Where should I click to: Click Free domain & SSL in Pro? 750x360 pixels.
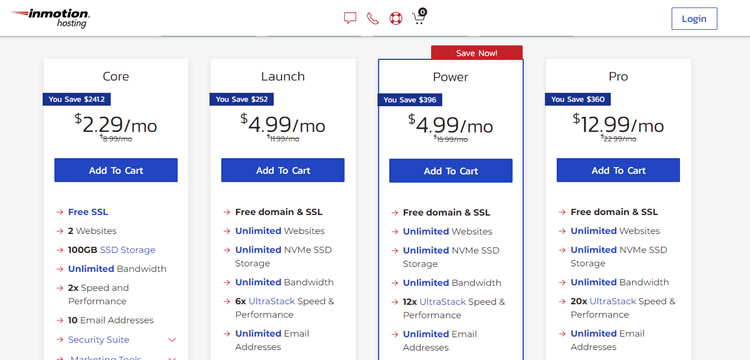[x=614, y=212]
